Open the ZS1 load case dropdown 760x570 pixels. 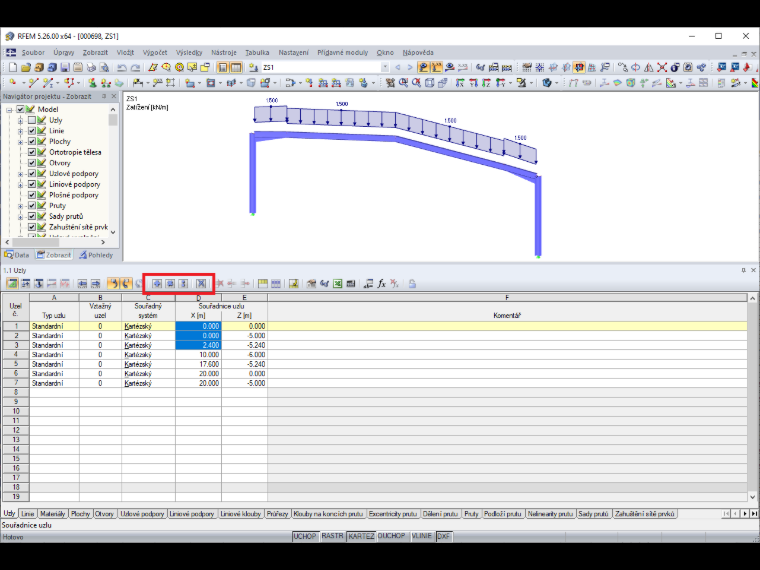(x=385, y=67)
